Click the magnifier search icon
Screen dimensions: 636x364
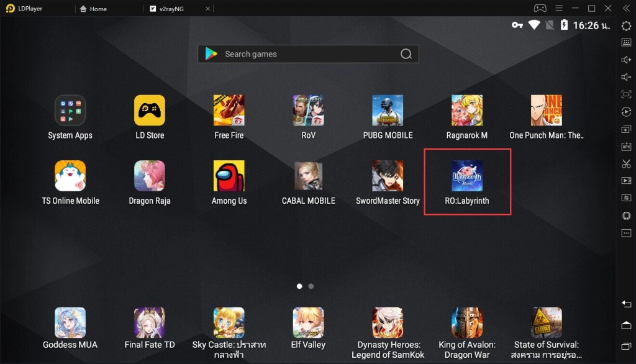tap(406, 54)
